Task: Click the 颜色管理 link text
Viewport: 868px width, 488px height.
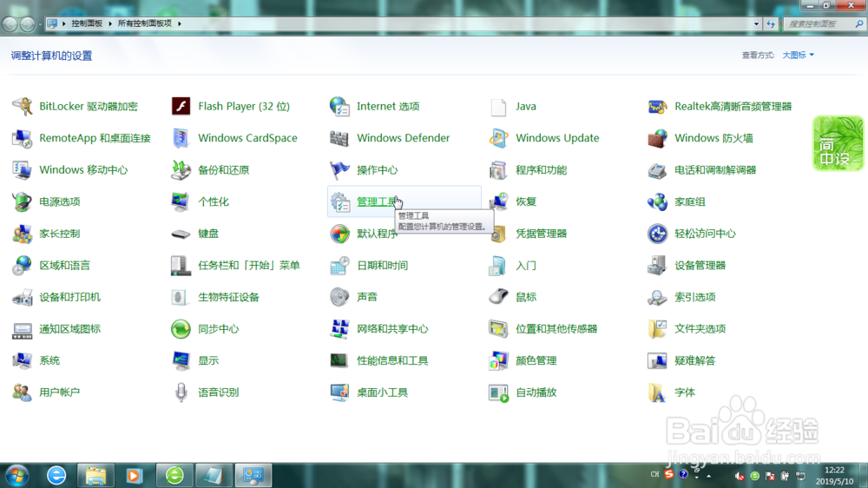Action: pos(536,360)
